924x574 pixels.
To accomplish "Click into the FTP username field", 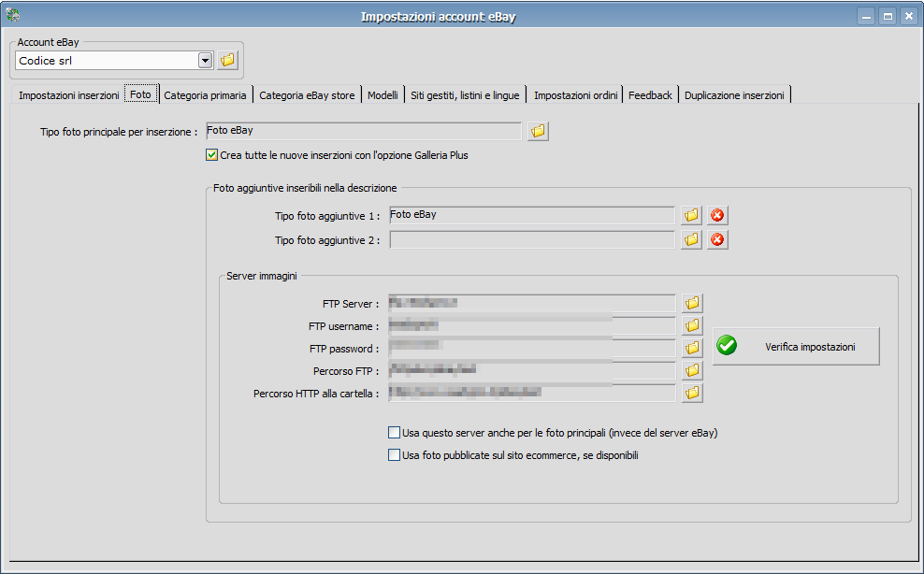I will click(x=532, y=325).
